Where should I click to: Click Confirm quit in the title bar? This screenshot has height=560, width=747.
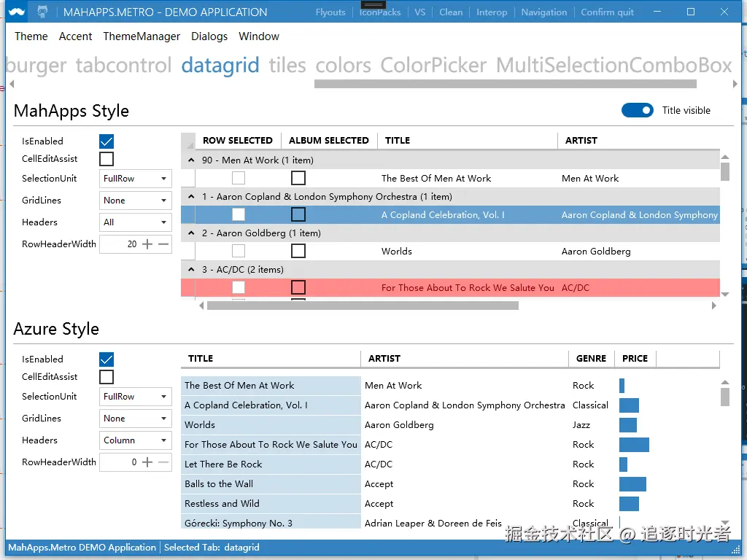click(607, 12)
